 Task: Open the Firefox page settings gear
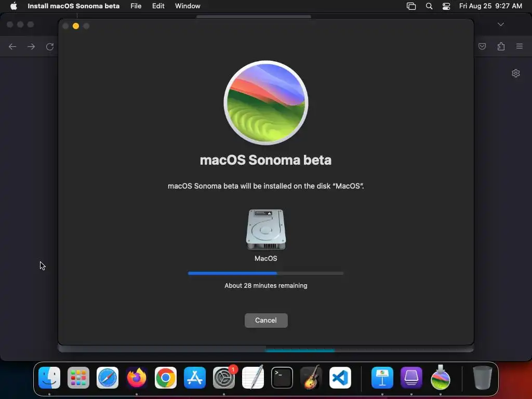pos(516,73)
